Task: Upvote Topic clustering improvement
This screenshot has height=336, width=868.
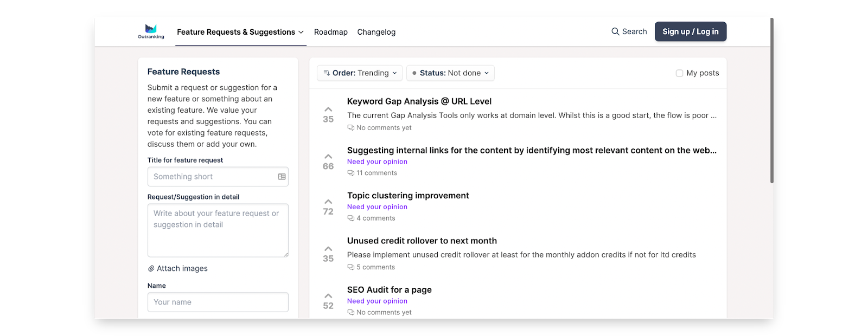Action: pos(328,202)
